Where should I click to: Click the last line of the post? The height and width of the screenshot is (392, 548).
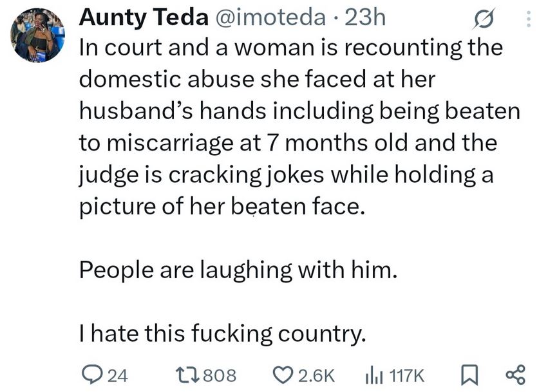click(x=223, y=333)
